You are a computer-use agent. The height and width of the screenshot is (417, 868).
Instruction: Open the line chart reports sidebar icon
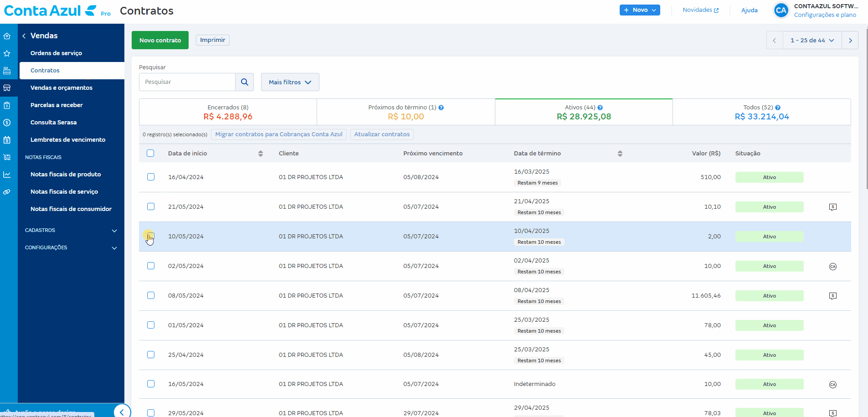click(x=7, y=175)
